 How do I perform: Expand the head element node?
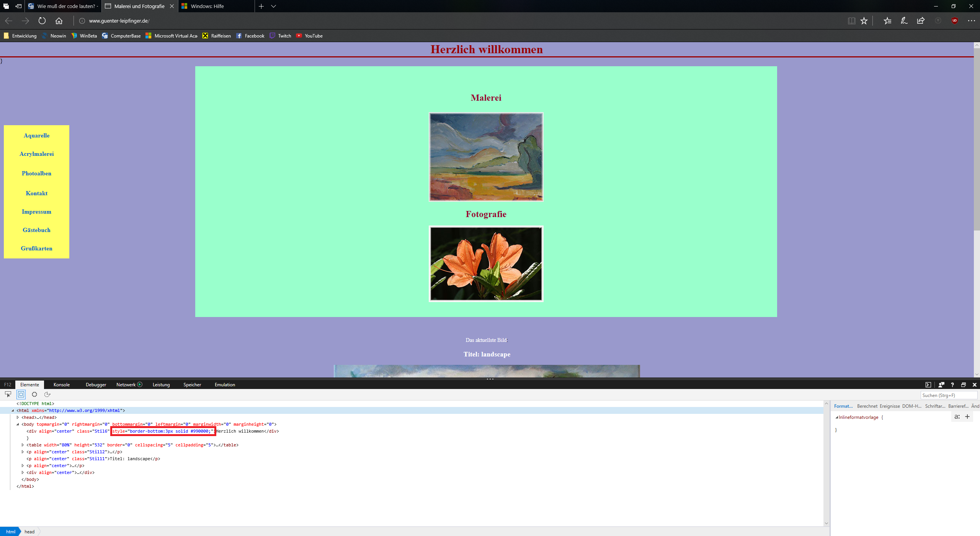point(18,417)
